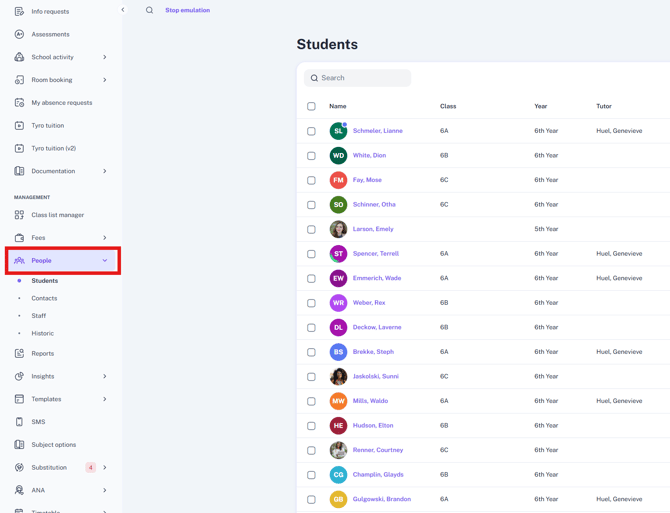Expand the Documentation submenu chevron

pyautogui.click(x=105, y=171)
